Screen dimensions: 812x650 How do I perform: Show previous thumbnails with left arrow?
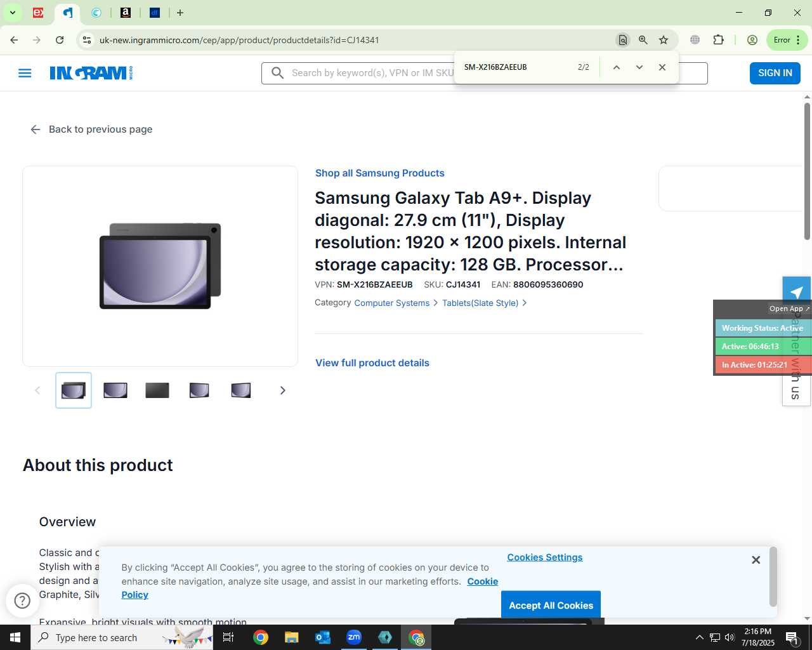click(37, 390)
